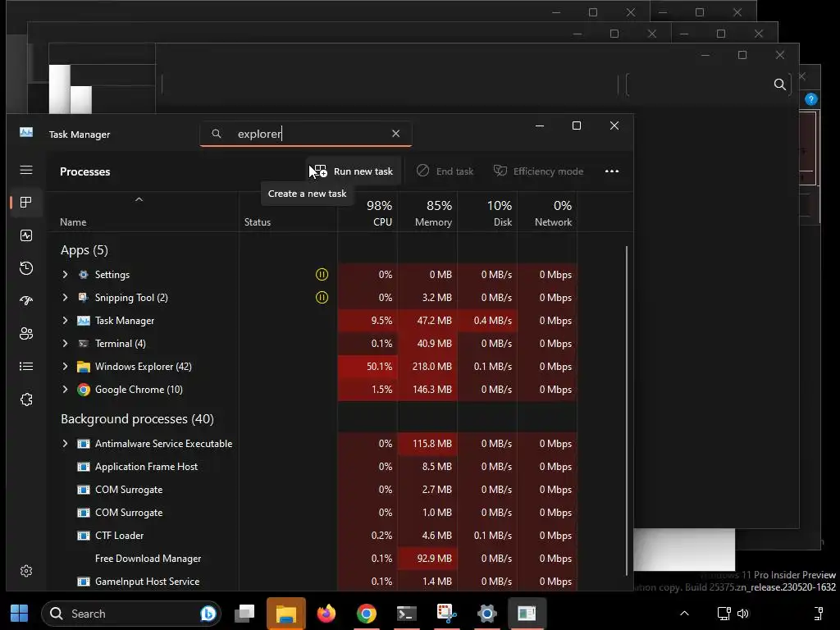Open Settings app from the taskbar

[x=487, y=614]
